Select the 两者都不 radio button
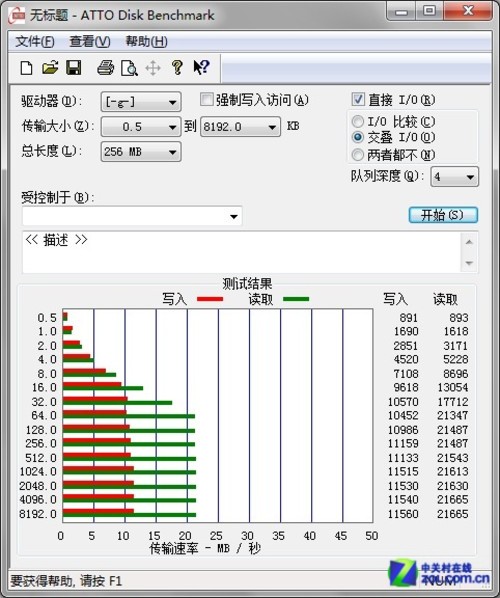The image size is (500, 598). pyautogui.click(x=358, y=154)
